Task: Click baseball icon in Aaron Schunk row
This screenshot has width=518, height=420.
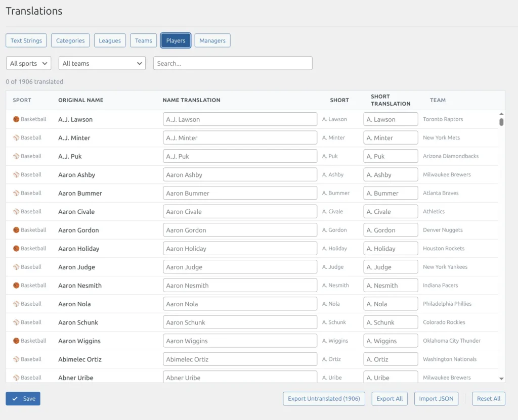Action: pyautogui.click(x=16, y=322)
